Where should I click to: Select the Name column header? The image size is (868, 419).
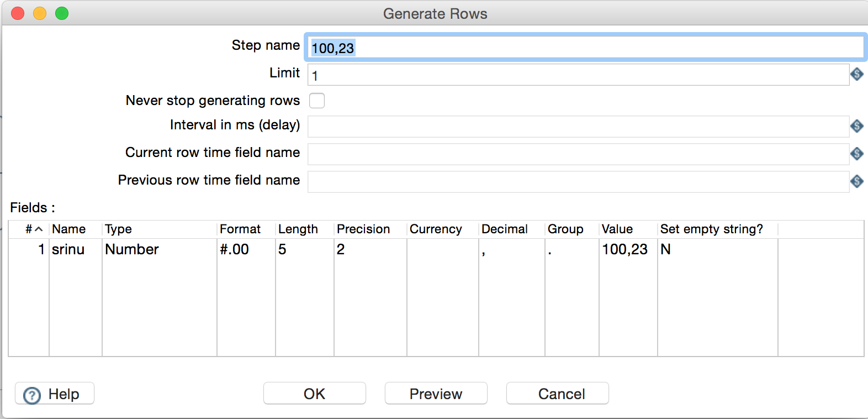[x=76, y=229]
